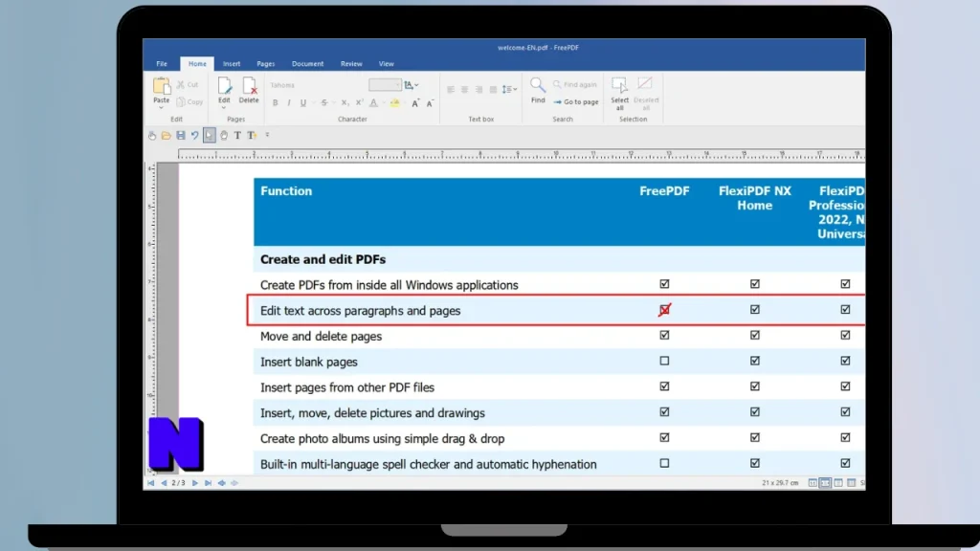
Task: Click the Open folder icon in quick access bar
Action: point(166,136)
